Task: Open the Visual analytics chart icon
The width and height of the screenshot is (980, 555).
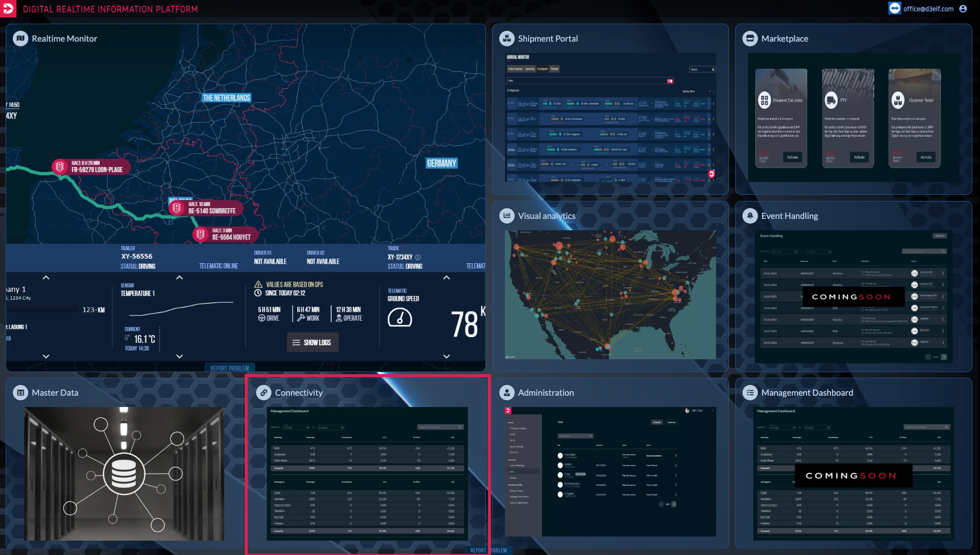Action: 507,216
